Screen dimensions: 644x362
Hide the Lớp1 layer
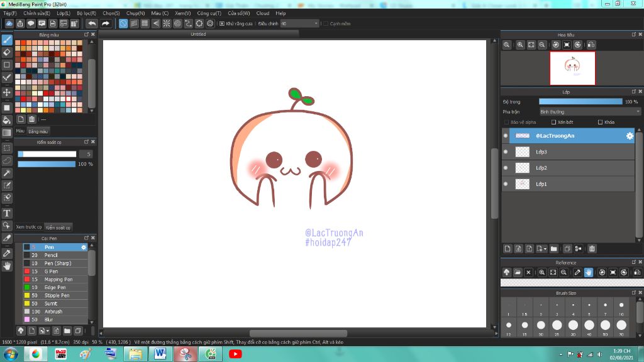tap(506, 184)
